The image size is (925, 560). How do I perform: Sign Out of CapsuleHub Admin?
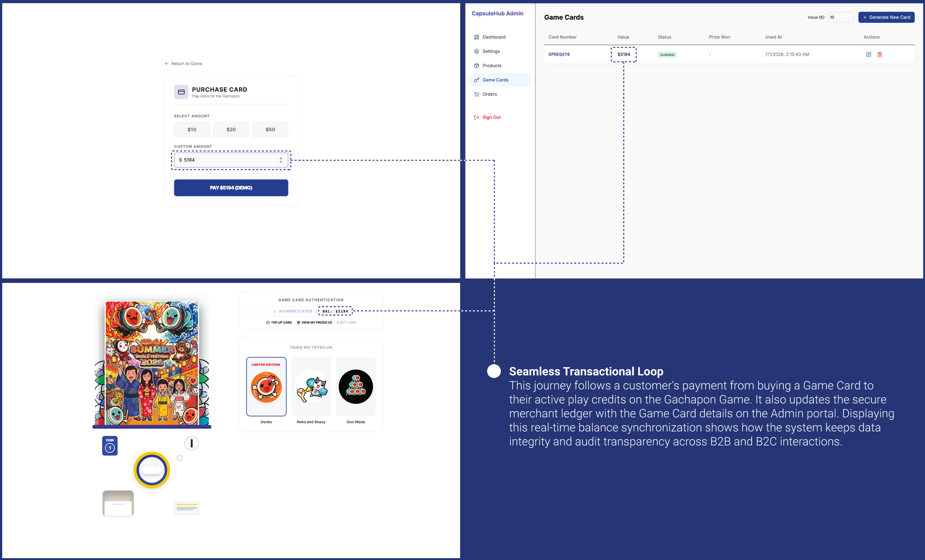pyautogui.click(x=500, y=117)
